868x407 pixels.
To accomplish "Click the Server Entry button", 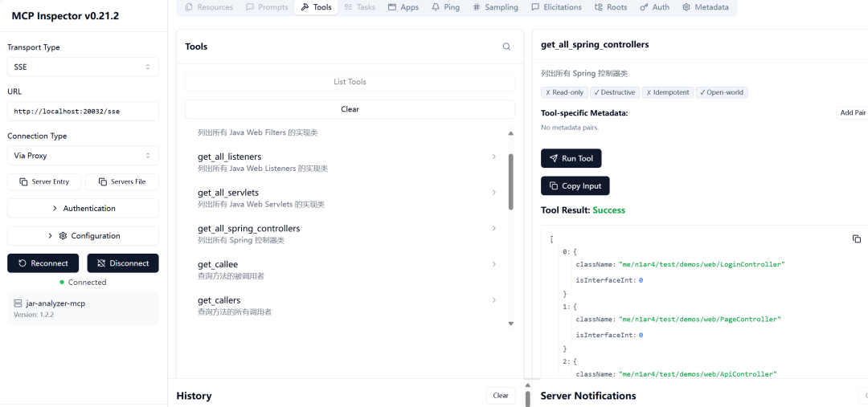I will point(44,181).
